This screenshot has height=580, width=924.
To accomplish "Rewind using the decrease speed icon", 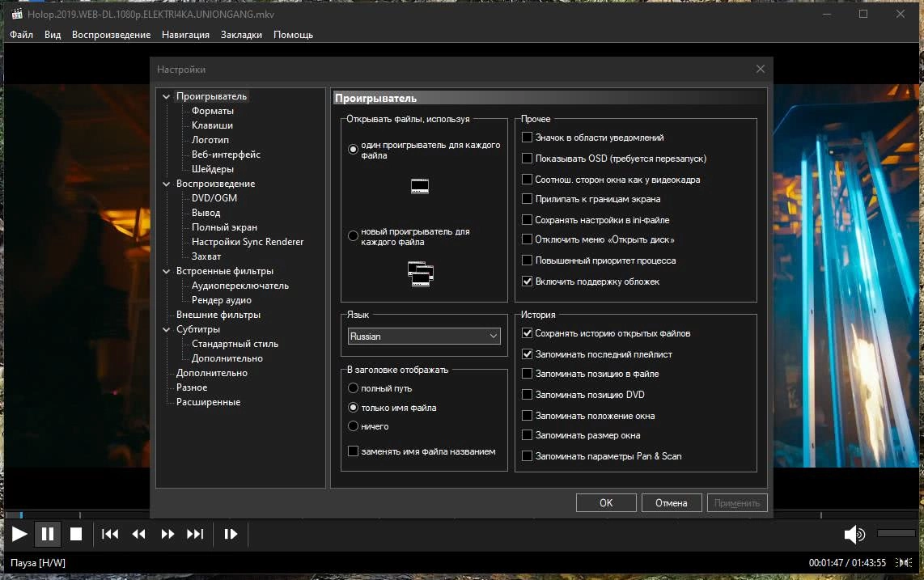I will tap(139, 534).
